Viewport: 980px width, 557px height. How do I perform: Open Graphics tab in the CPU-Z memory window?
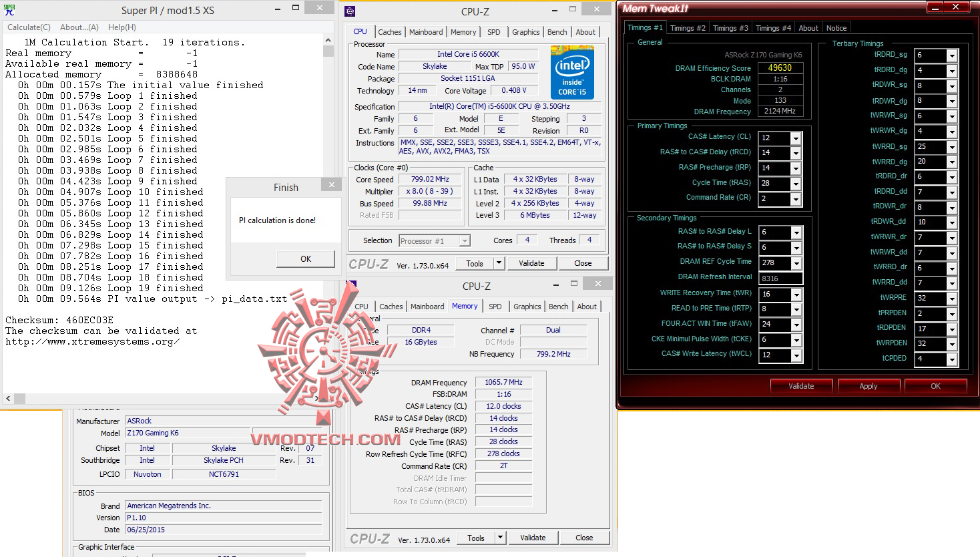pos(527,307)
